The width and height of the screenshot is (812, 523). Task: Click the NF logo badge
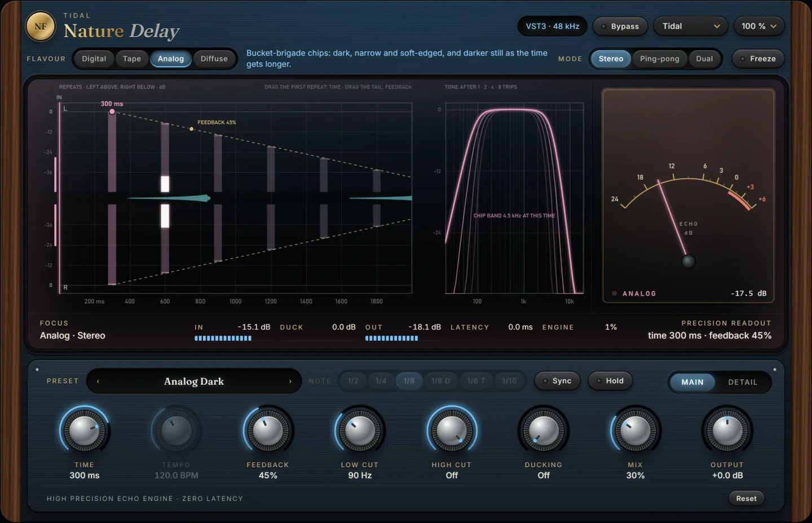[41, 27]
